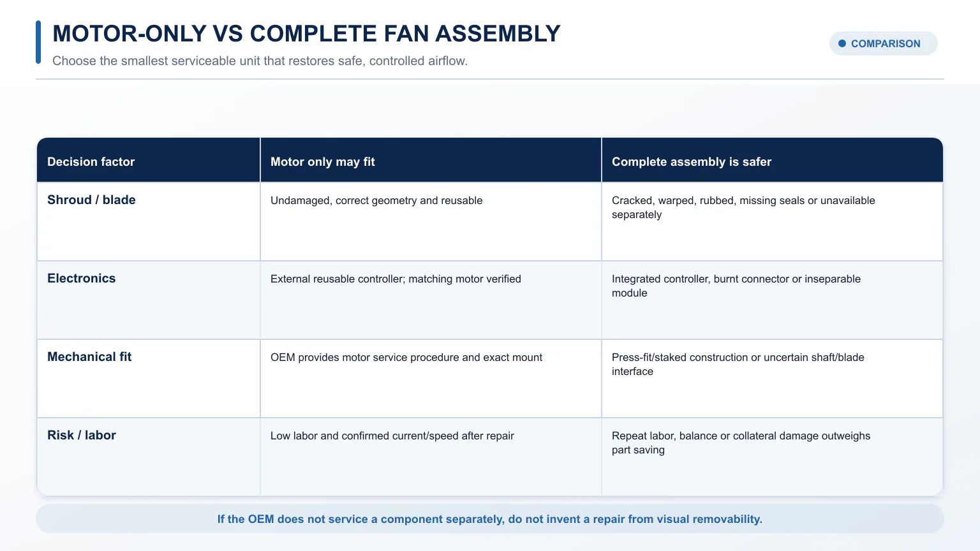Screen dimensions: 980x551
Task: Click the blue dot in COMPARISON badge
Action: (x=842, y=43)
